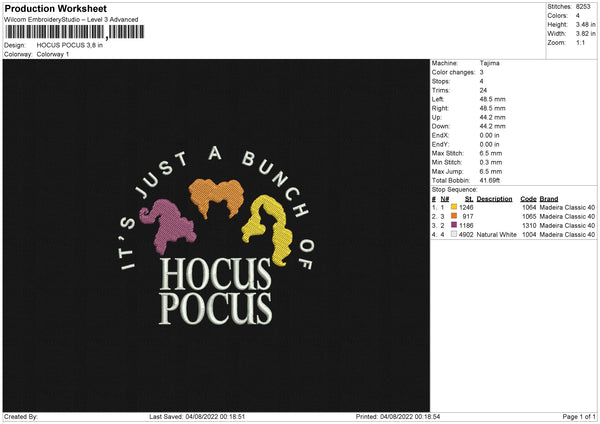Click the Max Stitch value '6.5 mm'

tap(491, 153)
